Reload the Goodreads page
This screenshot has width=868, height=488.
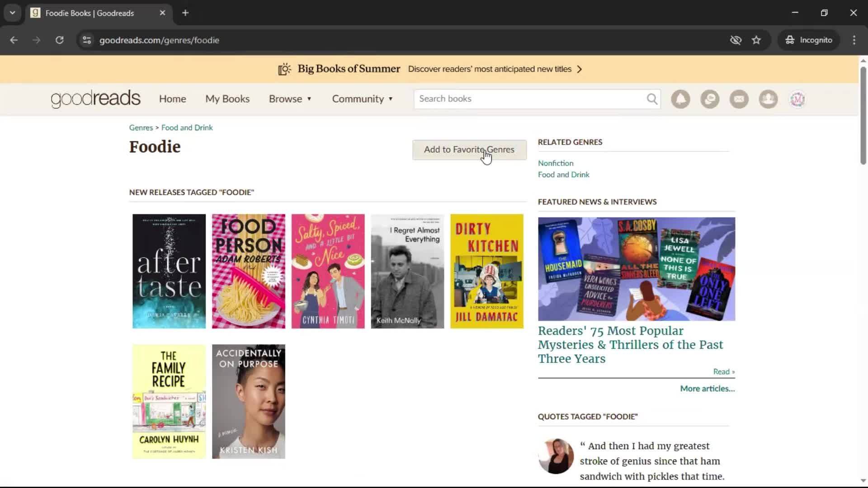tap(59, 40)
